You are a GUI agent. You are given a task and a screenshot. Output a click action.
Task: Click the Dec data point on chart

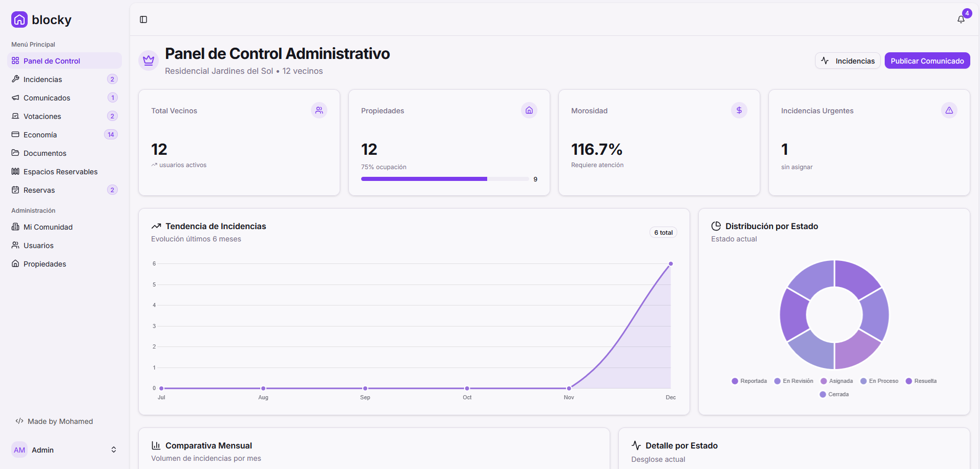671,264
